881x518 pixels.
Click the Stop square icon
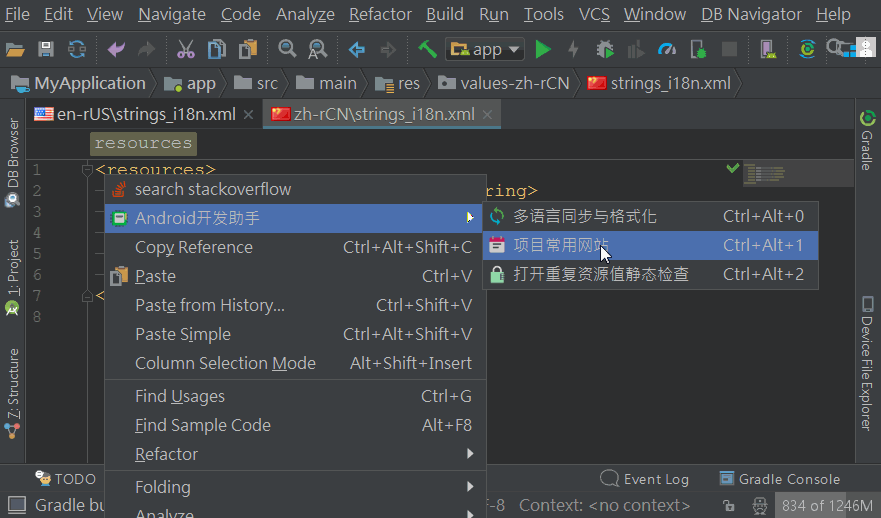tap(729, 49)
